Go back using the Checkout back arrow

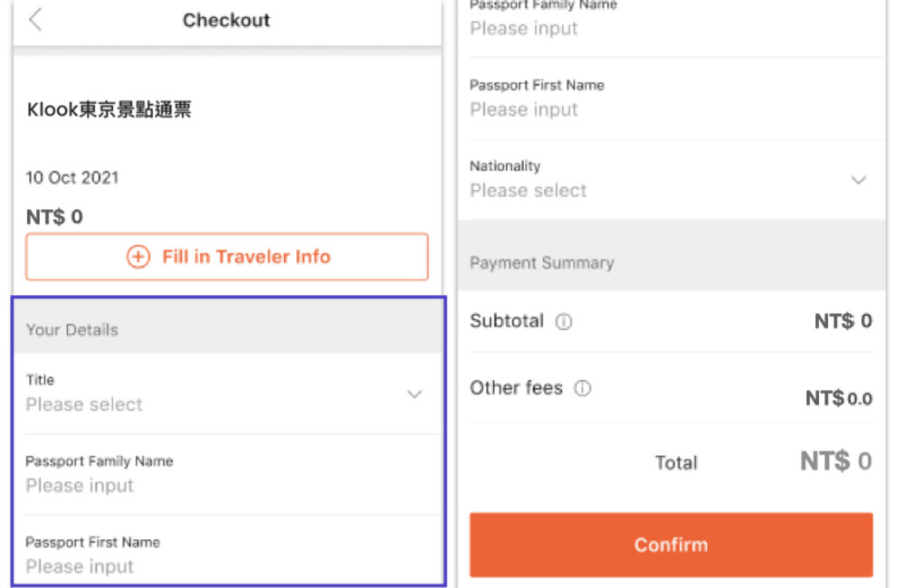(x=35, y=20)
